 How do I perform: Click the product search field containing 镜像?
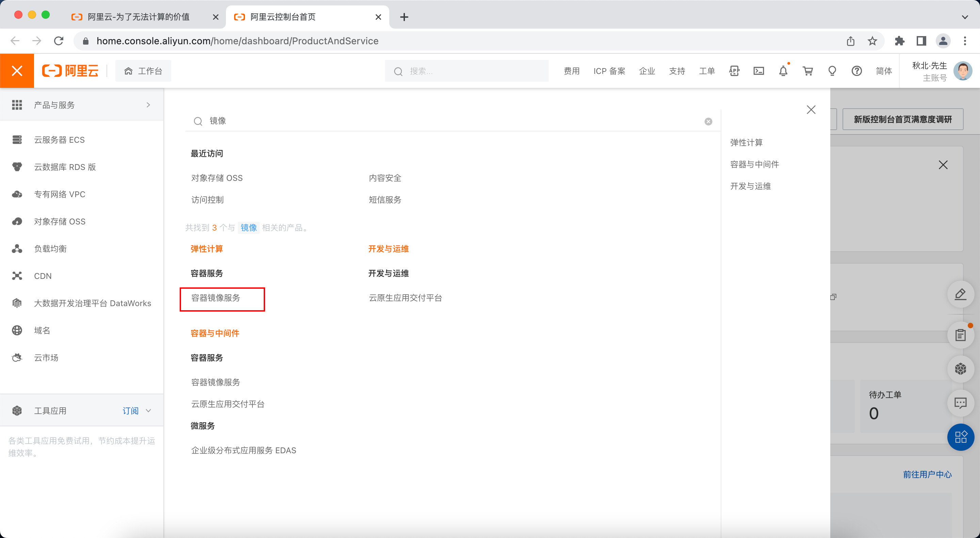pos(453,121)
